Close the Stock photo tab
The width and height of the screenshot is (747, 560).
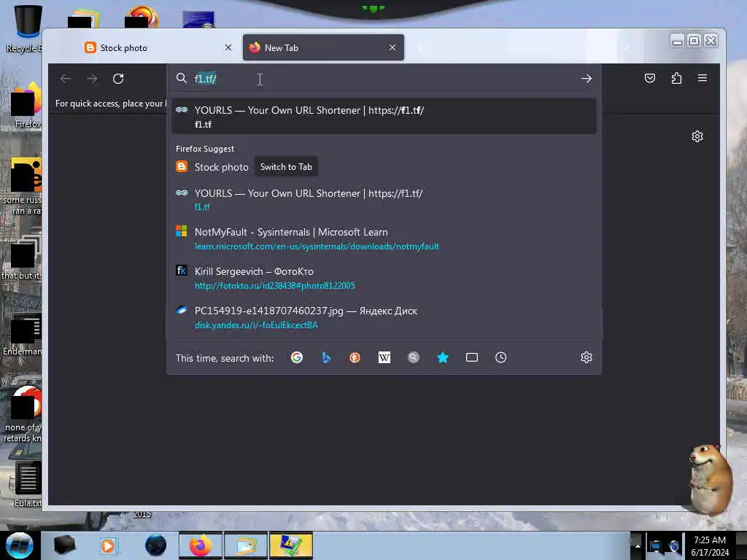(x=228, y=47)
